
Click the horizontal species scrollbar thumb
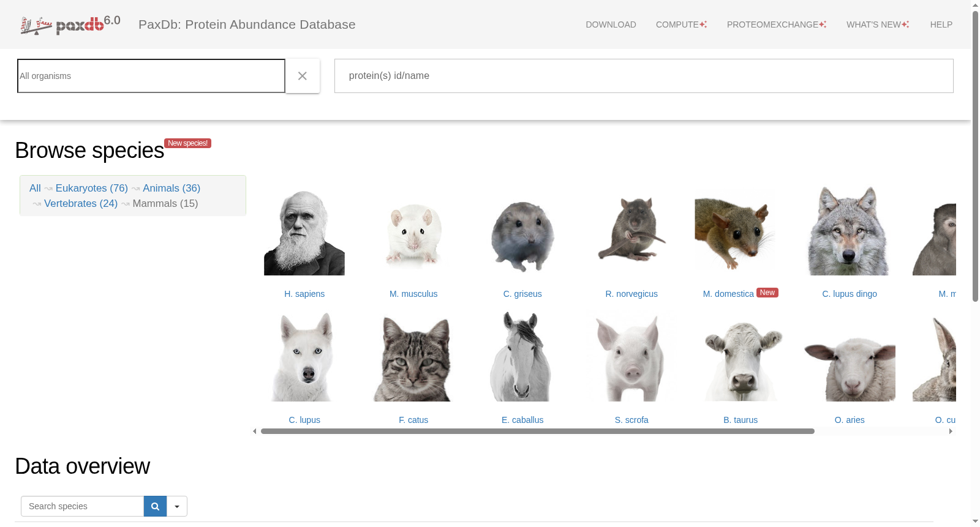pyautogui.click(x=538, y=432)
